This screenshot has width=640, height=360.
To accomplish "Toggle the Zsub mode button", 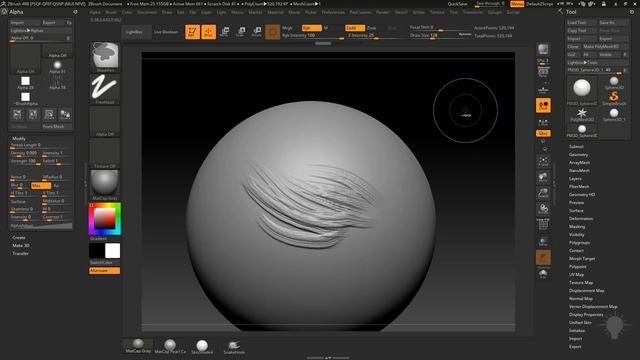I will pyautogui.click(x=371, y=28).
